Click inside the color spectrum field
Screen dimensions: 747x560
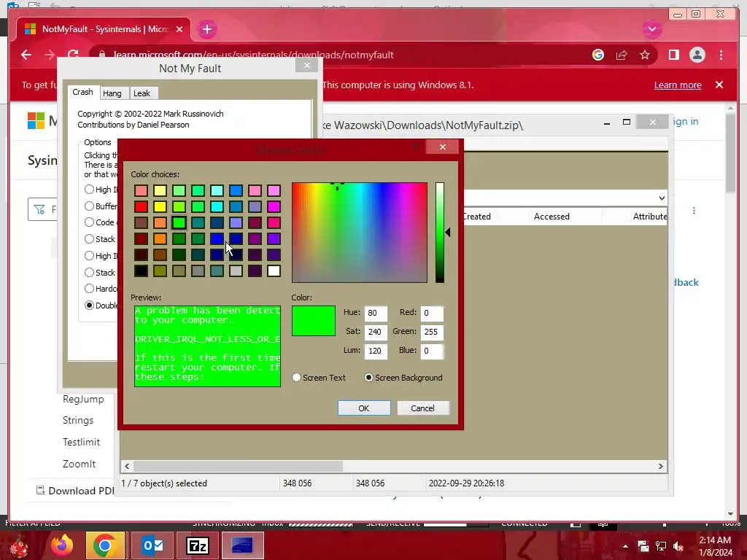[x=360, y=233]
